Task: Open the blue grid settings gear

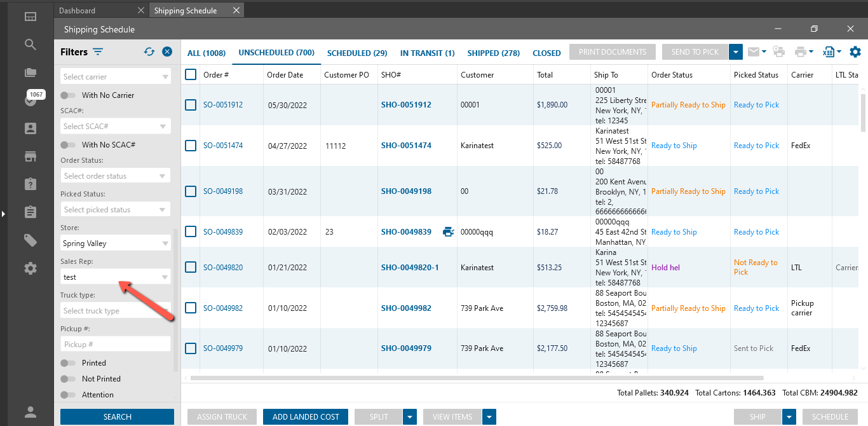Action: click(855, 52)
